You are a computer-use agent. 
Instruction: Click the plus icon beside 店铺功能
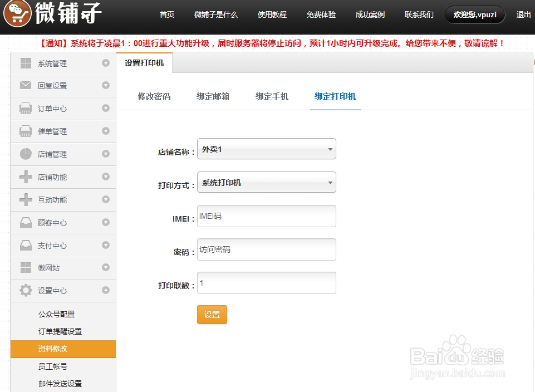[x=24, y=177]
